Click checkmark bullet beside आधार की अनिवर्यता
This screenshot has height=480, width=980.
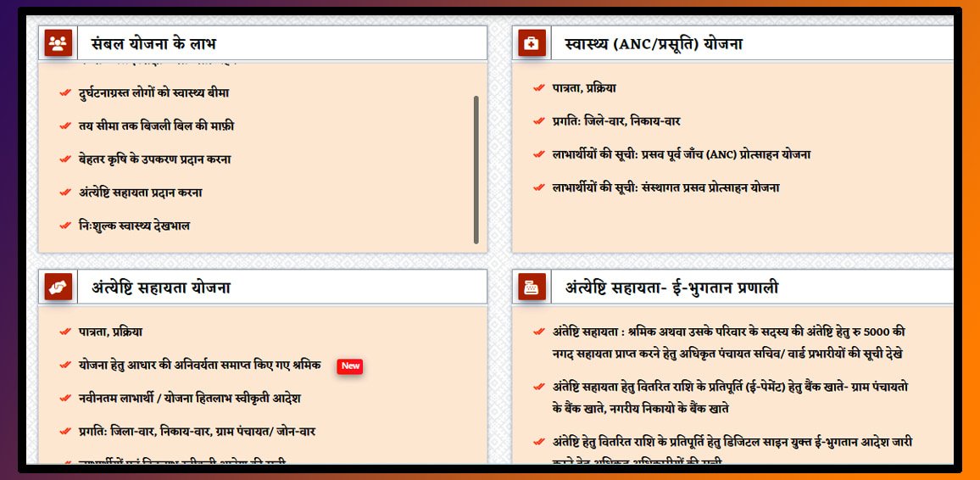65,365
